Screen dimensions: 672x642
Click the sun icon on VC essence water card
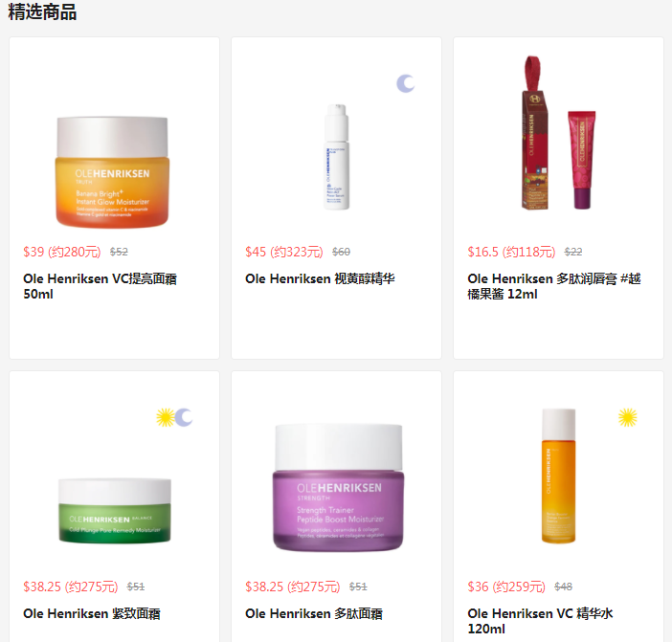pos(627,417)
